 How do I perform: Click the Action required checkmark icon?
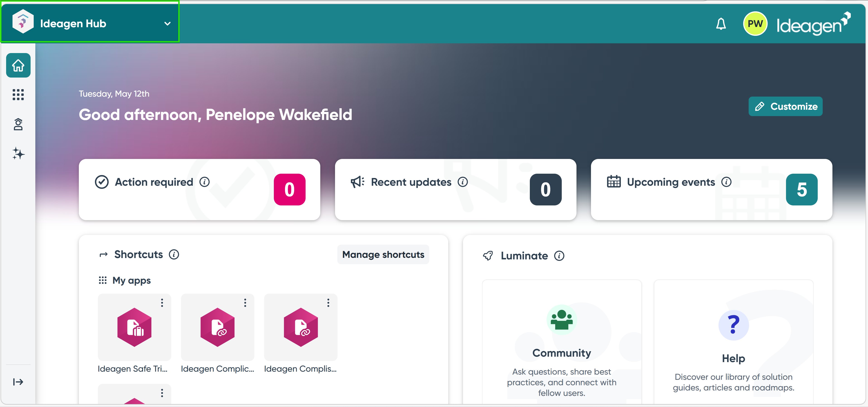click(102, 182)
